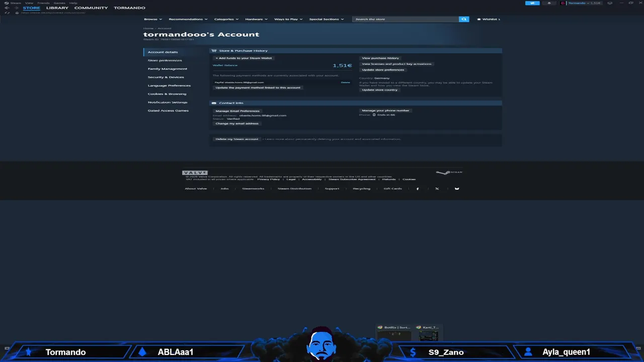The height and width of the screenshot is (362, 644).
Task: Open the Refunds footer link
Action: point(389,179)
